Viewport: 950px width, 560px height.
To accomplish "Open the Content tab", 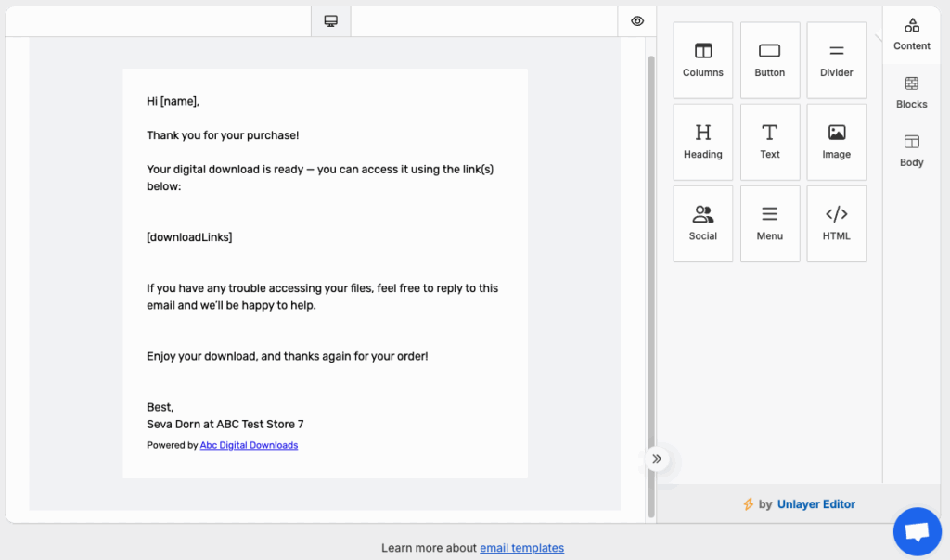I will 911,34.
